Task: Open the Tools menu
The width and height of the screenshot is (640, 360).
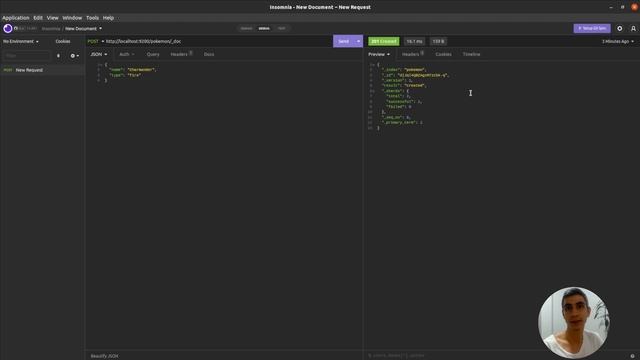Action: click(x=92, y=18)
